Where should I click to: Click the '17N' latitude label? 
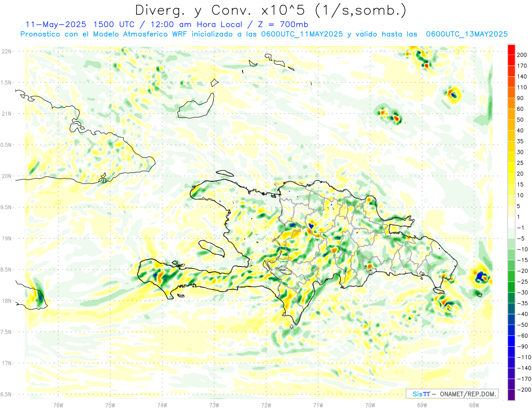pyautogui.click(x=7, y=363)
